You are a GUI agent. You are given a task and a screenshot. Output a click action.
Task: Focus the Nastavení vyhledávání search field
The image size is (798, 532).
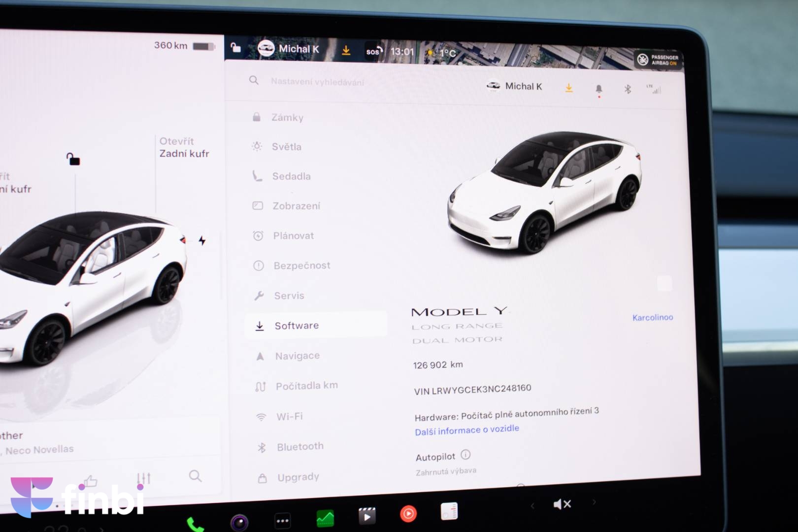(317, 82)
